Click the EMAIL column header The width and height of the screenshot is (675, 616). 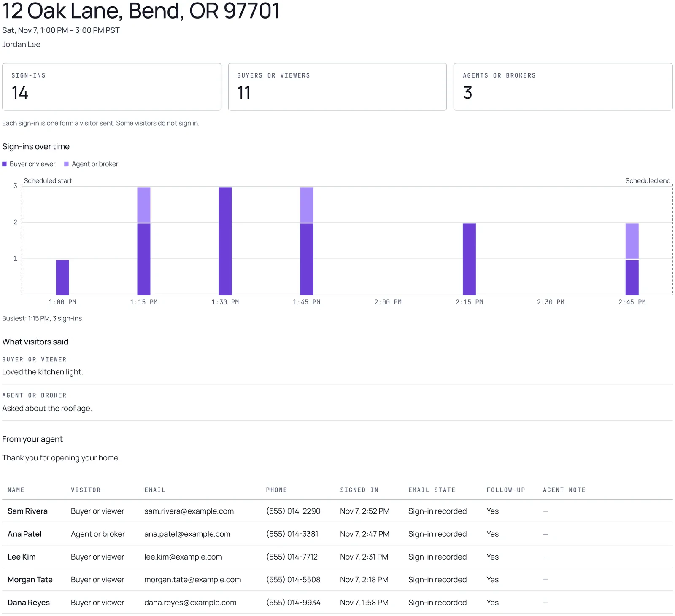155,490
